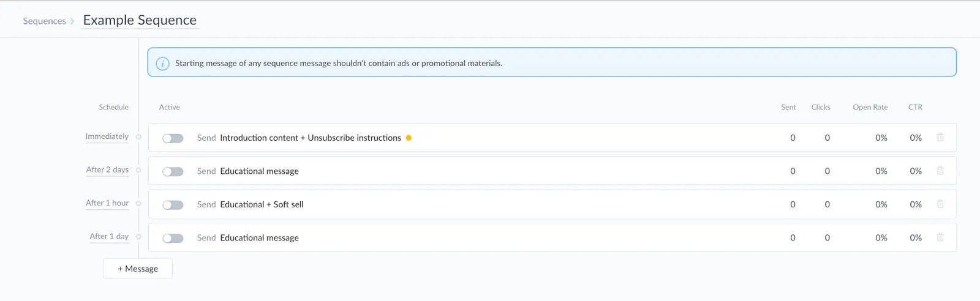Screen dimensions: 980x301
Task: Change the After 2 days schedule
Action: [107, 169]
